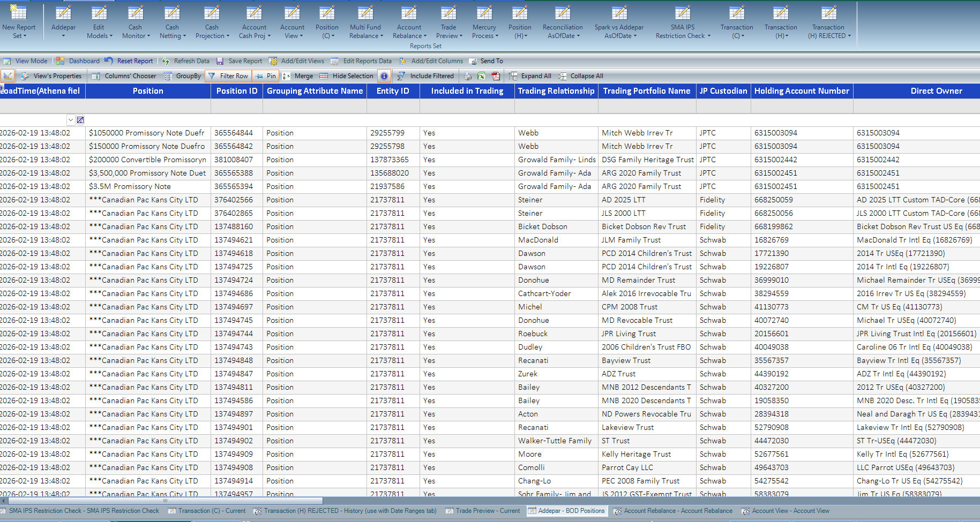Open the Account View tab

(786, 511)
